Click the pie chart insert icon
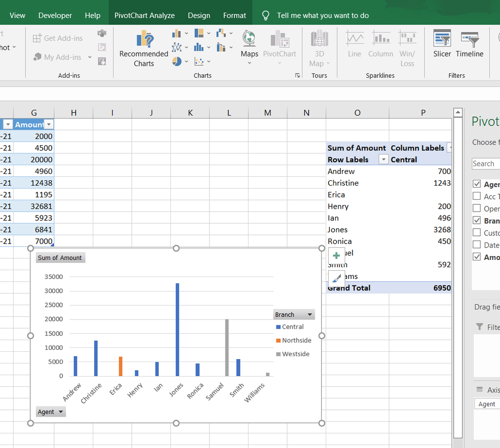The height and width of the screenshot is (448, 500). 177,62
